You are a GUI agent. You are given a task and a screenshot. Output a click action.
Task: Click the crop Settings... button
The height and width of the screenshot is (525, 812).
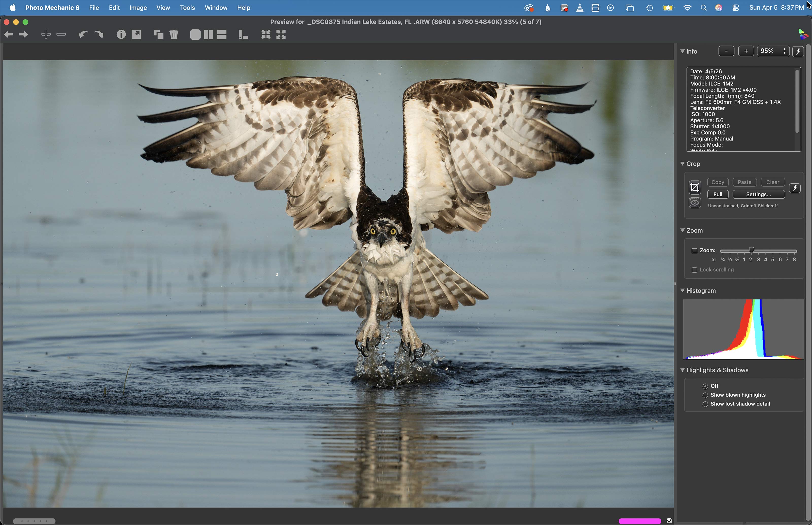[x=758, y=194]
